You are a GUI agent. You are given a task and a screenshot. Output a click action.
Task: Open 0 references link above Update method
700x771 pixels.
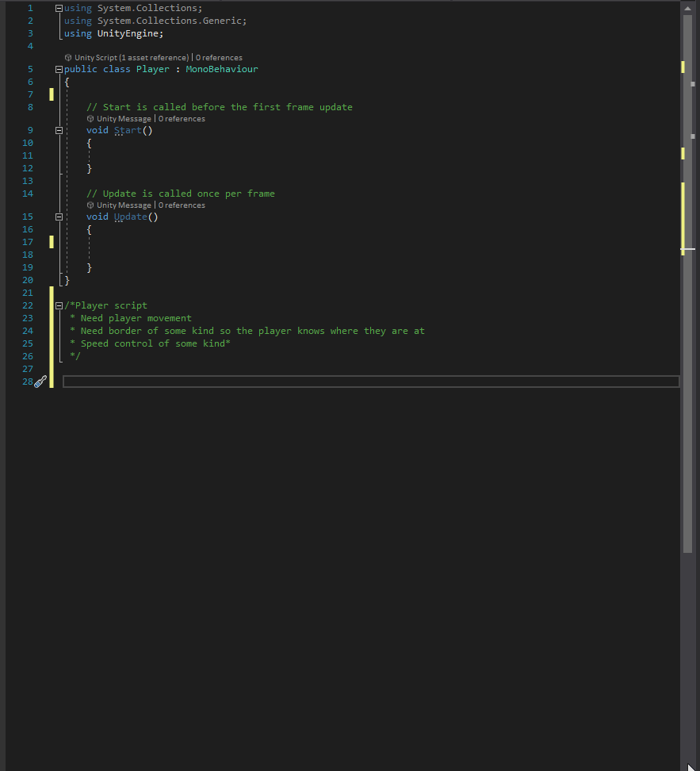coord(182,205)
